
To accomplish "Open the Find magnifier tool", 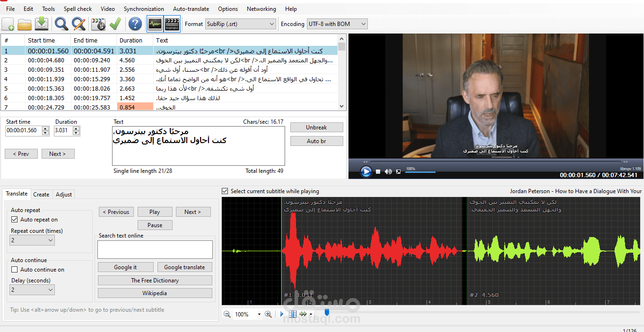I will coord(61,24).
